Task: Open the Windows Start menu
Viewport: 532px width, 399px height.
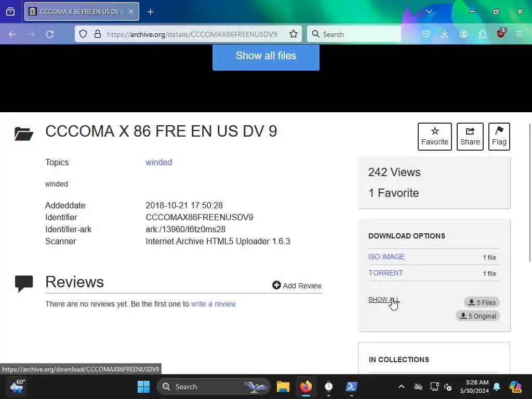Action: click(143, 387)
